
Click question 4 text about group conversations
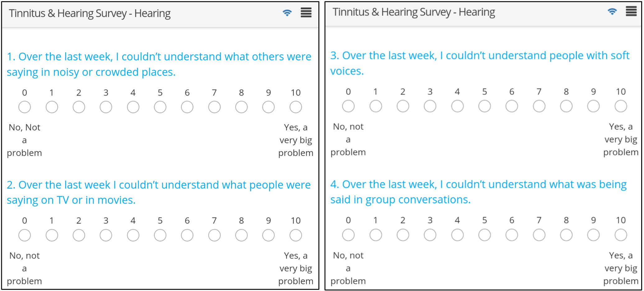pos(478,192)
